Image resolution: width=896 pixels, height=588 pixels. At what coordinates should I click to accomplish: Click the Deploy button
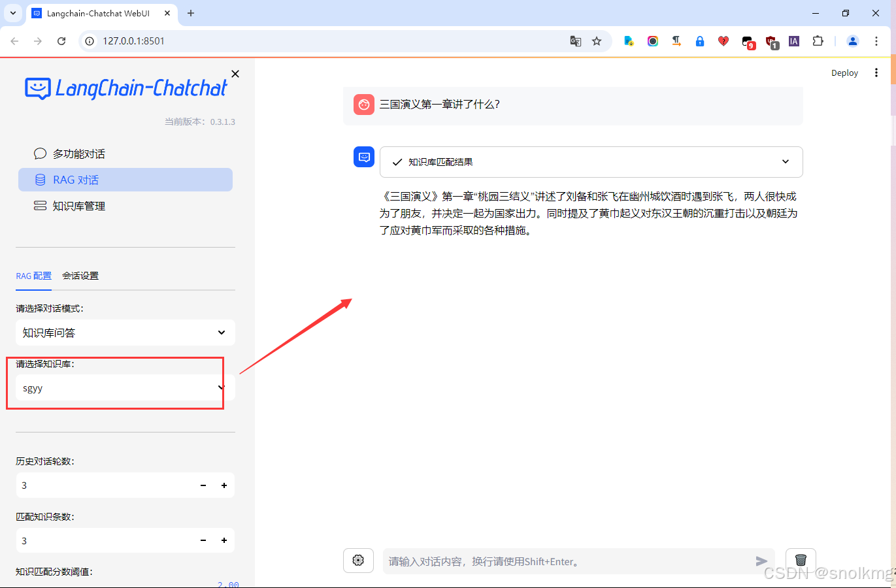(x=844, y=73)
